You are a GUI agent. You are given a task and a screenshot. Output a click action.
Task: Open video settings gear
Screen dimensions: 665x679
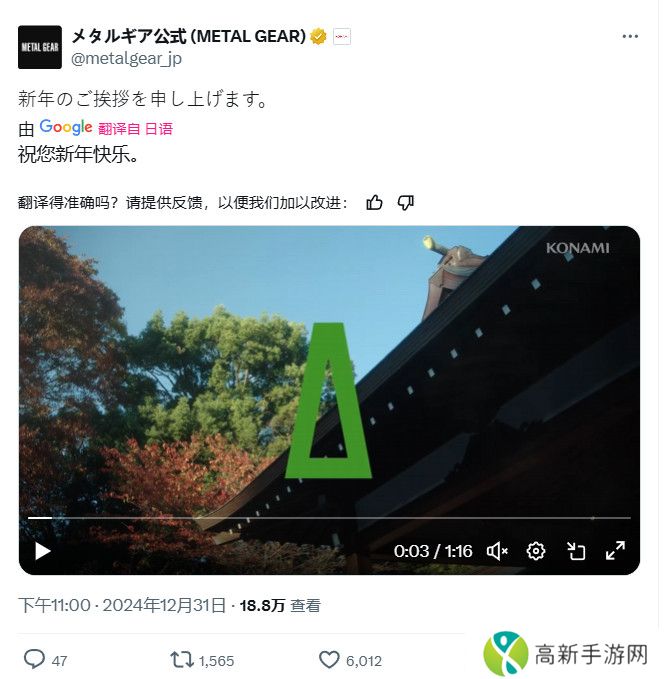point(536,551)
